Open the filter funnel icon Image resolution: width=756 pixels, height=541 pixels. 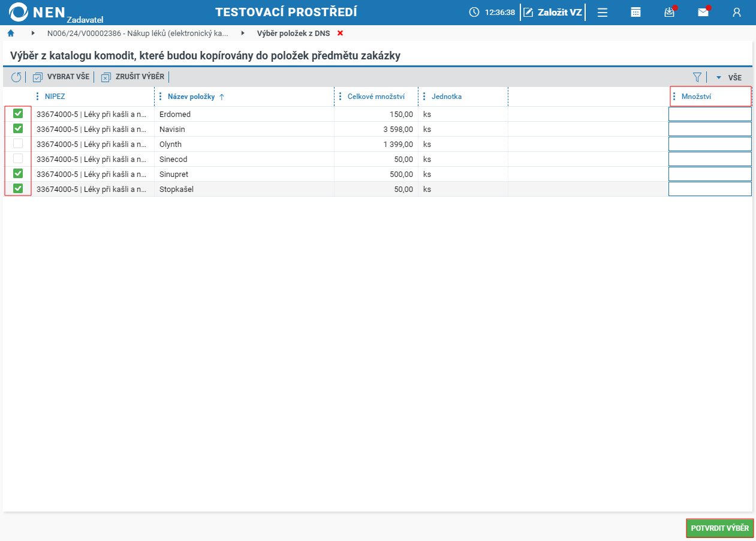pos(697,77)
